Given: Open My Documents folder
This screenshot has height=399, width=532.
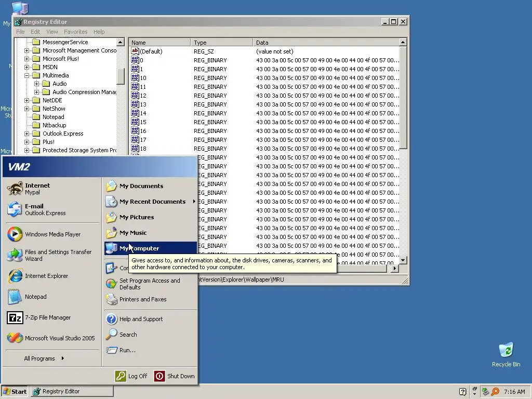Looking at the screenshot, I should (x=151, y=186).
